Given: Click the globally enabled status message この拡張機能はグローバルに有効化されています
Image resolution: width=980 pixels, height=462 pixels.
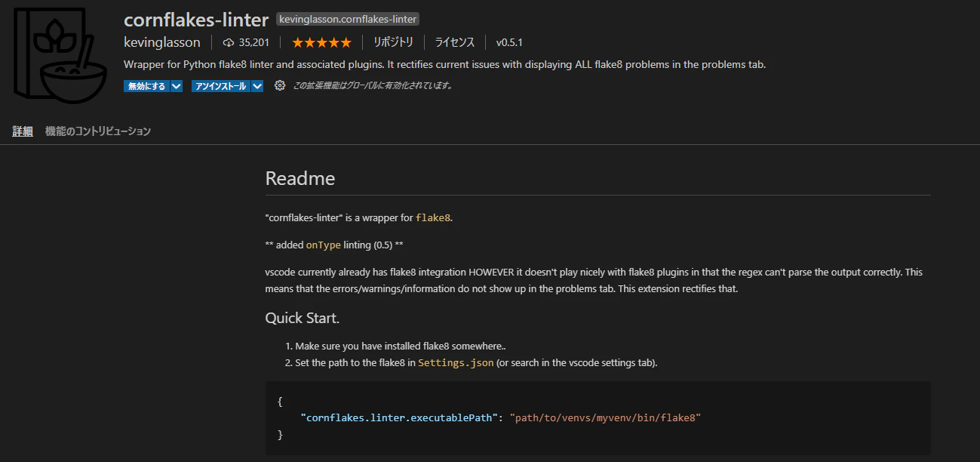Looking at the screenshot, I should [x=373, y=86].
